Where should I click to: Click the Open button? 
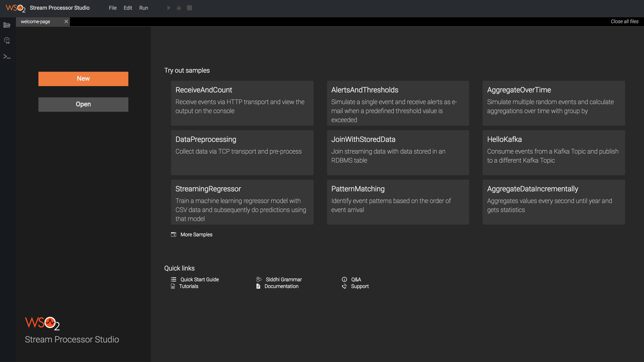pyautogui.click(x=83, y=104)
